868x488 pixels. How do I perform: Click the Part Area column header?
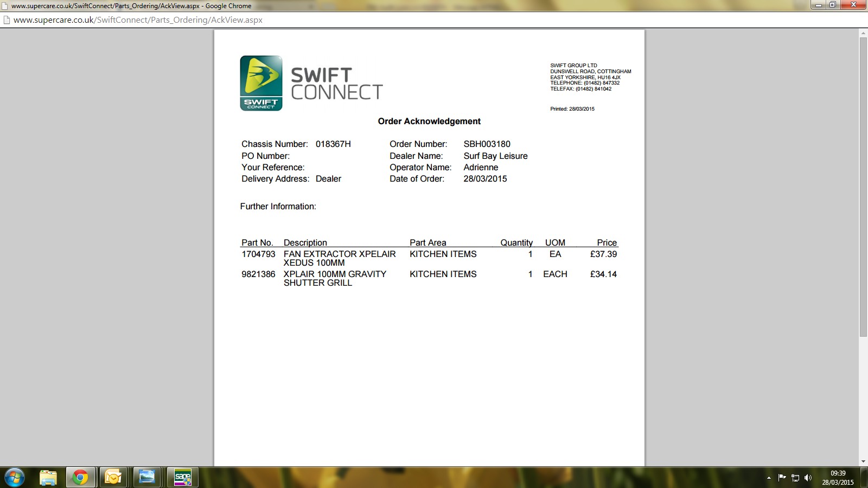point(428,243)
